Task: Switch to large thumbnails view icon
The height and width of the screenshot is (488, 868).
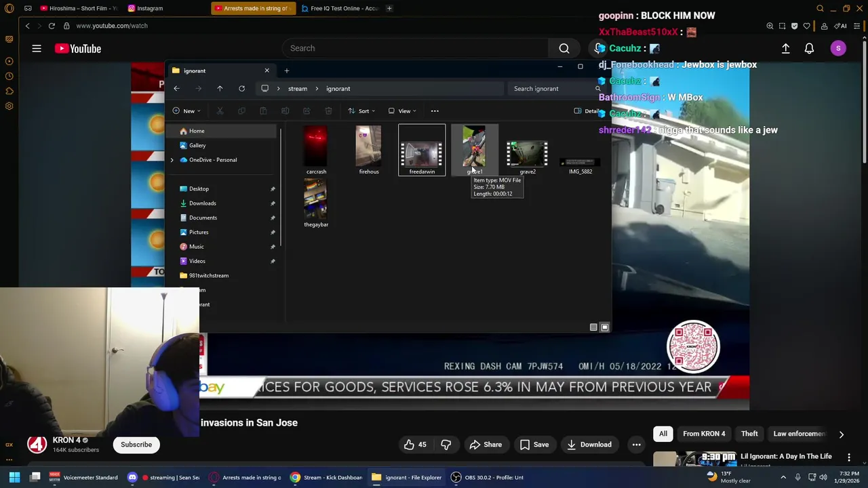Action: pyautogui.click(x=605, y=327)
